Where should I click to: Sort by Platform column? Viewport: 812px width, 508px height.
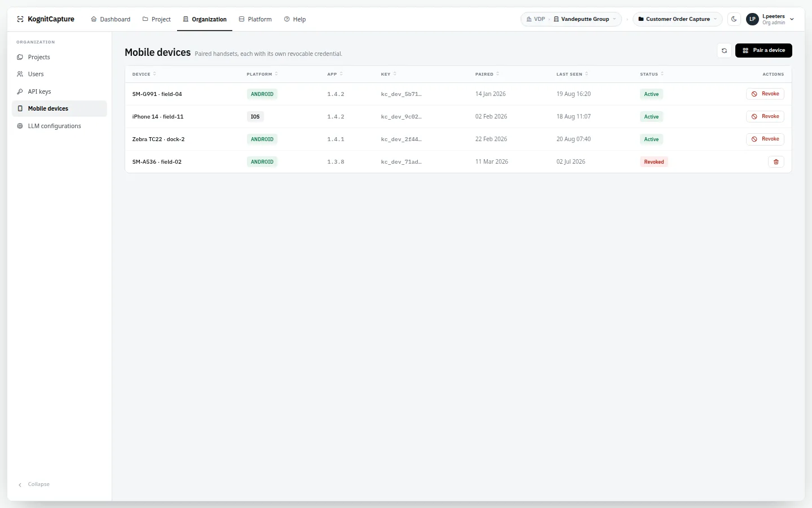(x=262, y=74)
